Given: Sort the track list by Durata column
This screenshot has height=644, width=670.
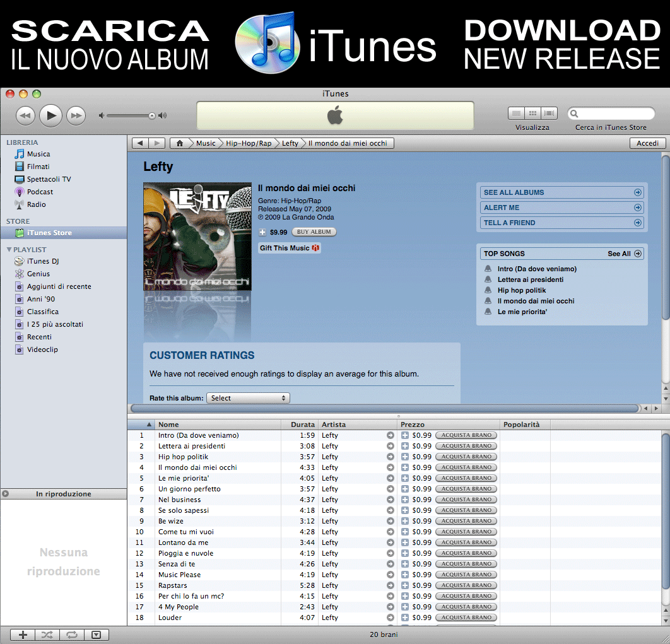Looking at the screenshot, I should [300, 424].
